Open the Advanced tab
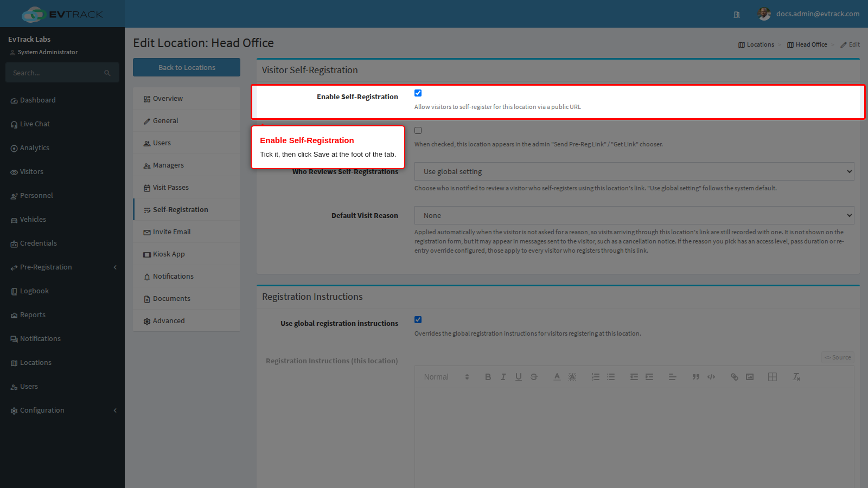 pyautogui.click(x=187, y=321)
